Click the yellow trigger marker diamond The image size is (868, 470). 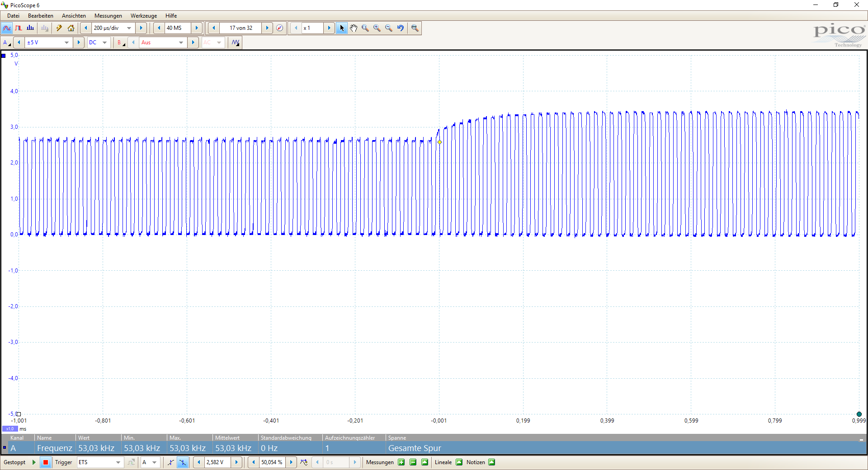click(x=439, y=142)
